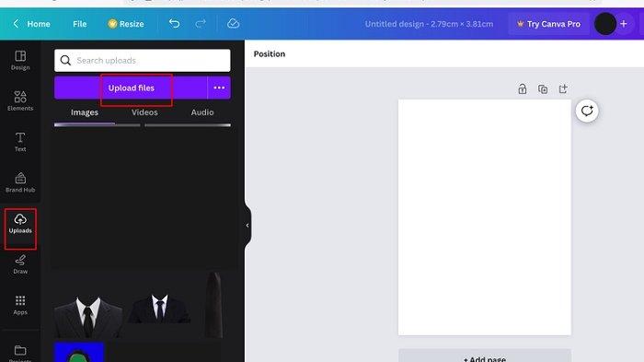This screenshot has width=644, height=362.
Task: Open the Elements panel
Action: pyautogui.click(x=20, y=100)
